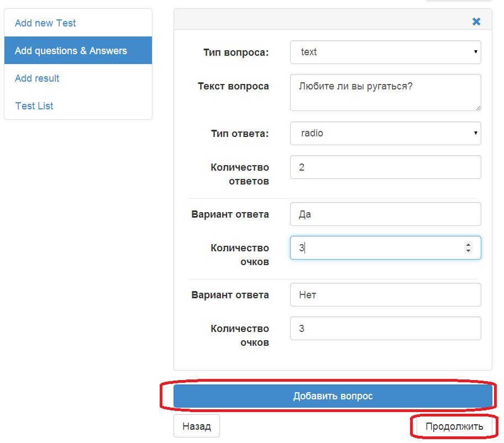Screen dimensions: 504x443
Task: Decrement the score using the spinner down arrow
Action: [x=468, y=251]
